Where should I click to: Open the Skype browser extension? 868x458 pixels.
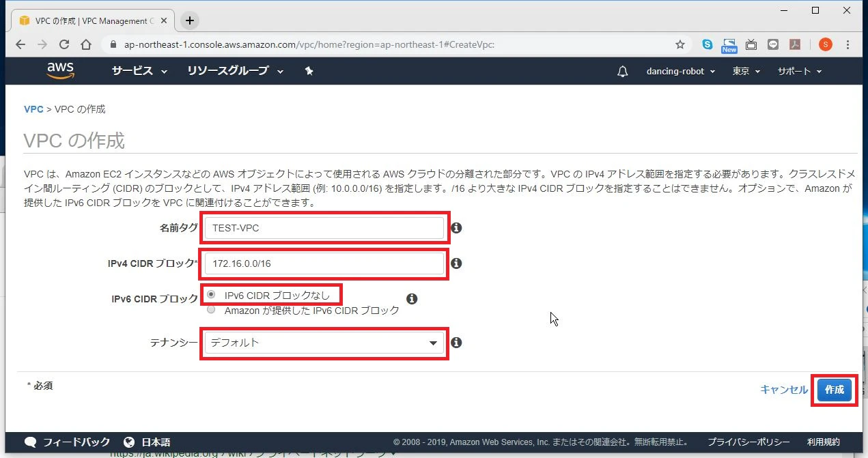(x=708, y=44)
